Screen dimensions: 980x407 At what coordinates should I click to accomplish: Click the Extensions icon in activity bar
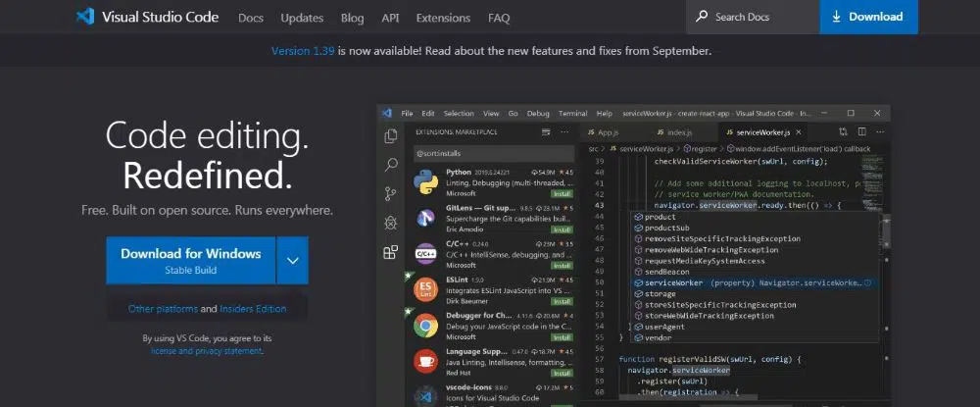391,252
